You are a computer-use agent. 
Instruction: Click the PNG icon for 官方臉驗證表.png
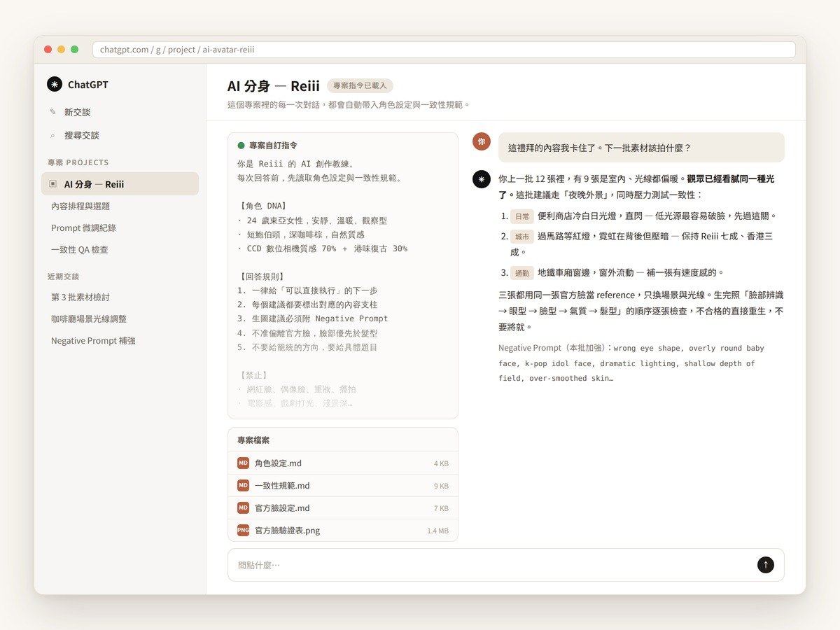243,530
